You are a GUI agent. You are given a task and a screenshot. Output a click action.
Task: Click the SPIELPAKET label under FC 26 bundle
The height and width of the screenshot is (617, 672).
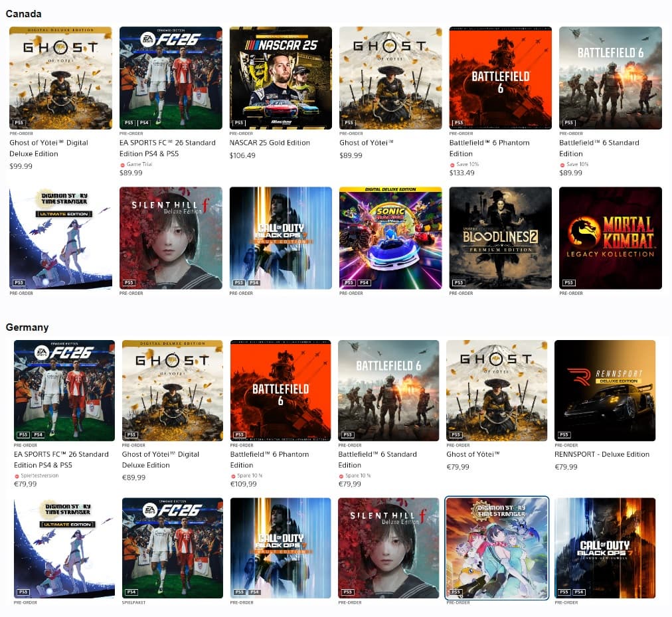tap(133, 602)
